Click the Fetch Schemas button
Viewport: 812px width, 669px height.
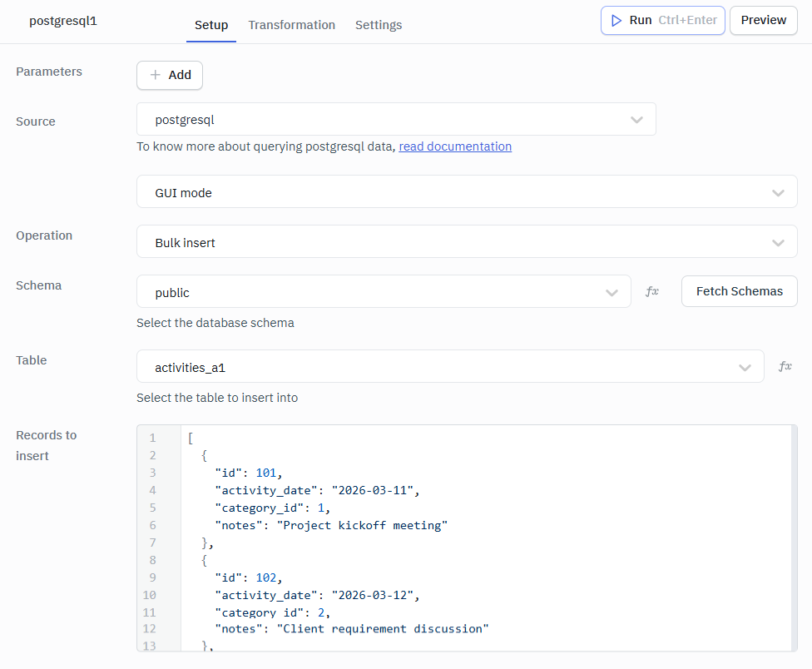739,291
